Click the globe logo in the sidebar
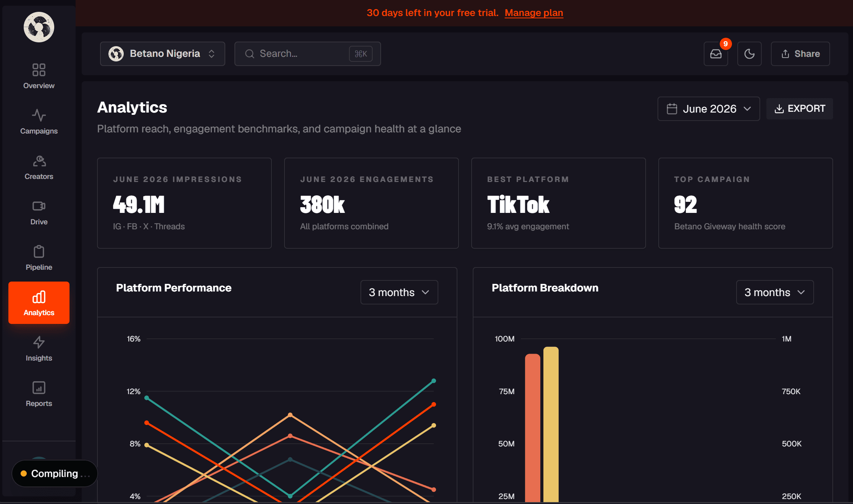The height and width of the screenshot is (504, 853). point(39,27)
